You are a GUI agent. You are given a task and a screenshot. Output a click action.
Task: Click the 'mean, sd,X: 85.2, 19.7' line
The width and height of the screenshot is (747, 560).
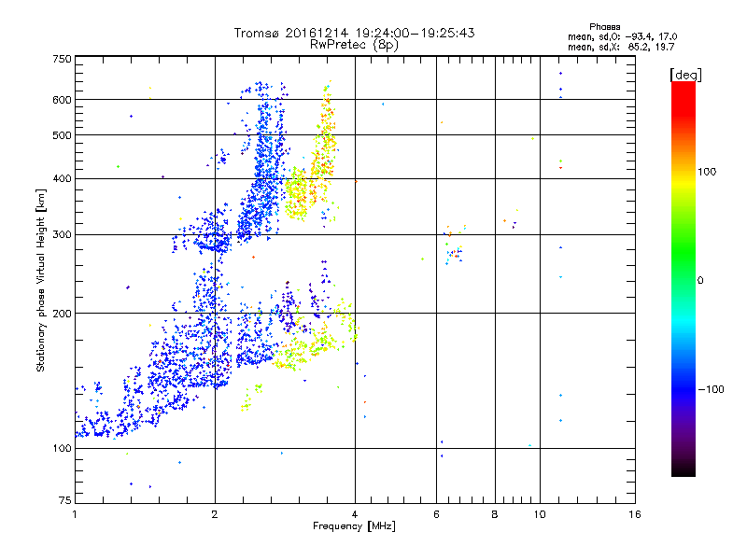[x=621, y=48]
